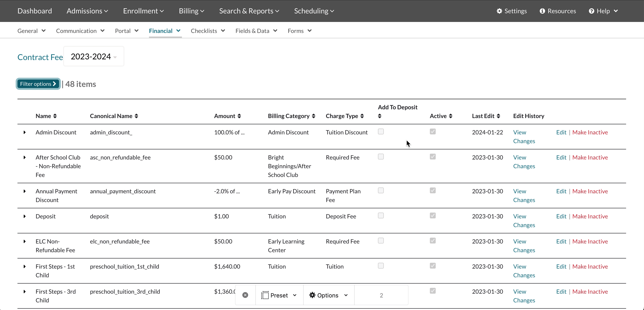
Task: Open the Preset dropdown
Action: (x=279, y=295)
